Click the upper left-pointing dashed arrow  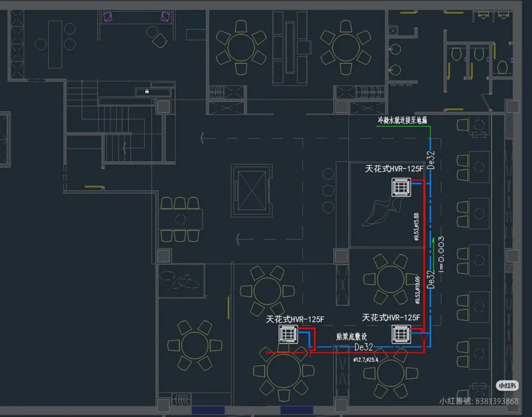[x=203, y=138]
